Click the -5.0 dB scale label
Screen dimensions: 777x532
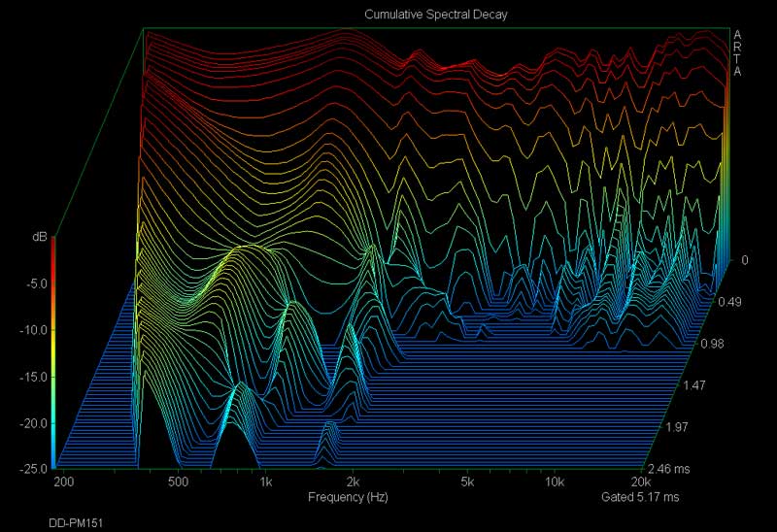pos(37,283)
